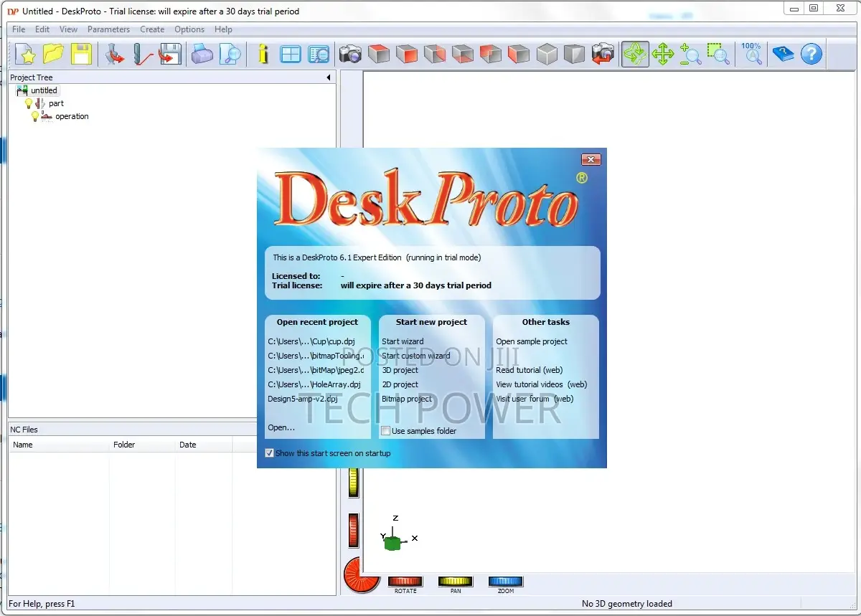
Task: Click 'Start wizard' link
Action: [403, 341]
